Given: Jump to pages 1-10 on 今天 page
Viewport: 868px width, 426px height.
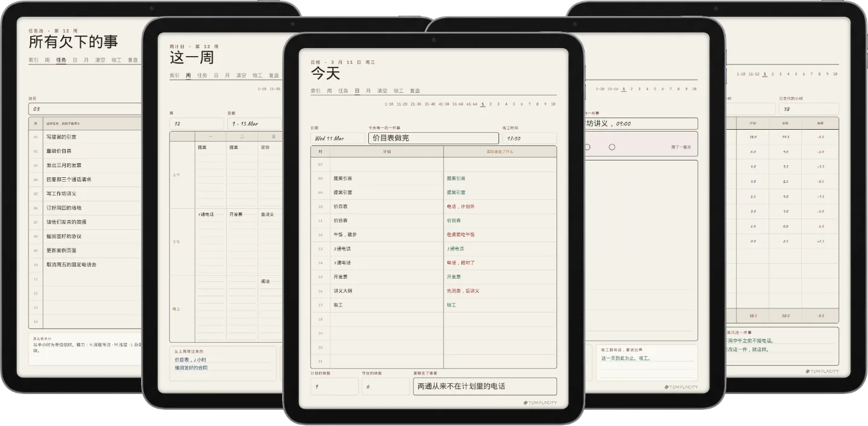Looking at the screenshot, I should (389, 104).
